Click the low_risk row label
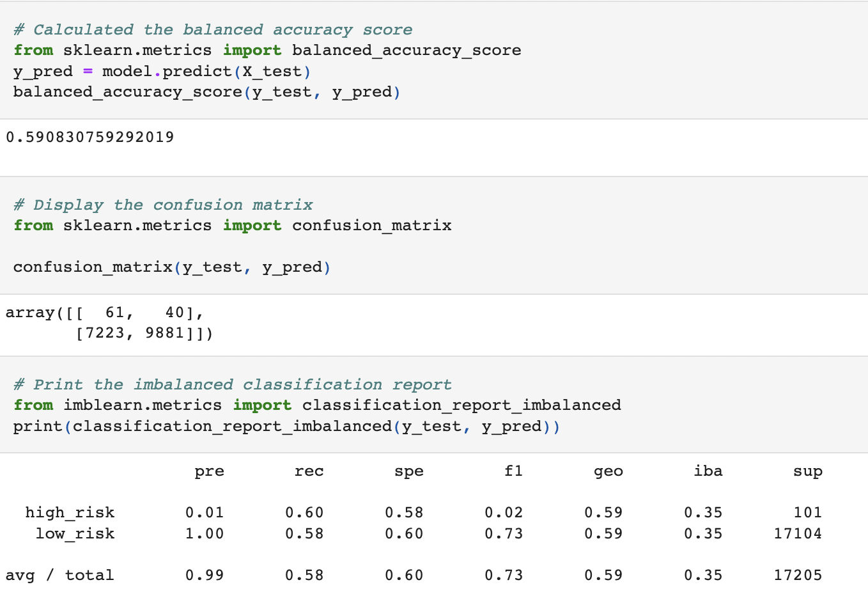Viewport: 868px width, 596px height. tap(75, 533)
